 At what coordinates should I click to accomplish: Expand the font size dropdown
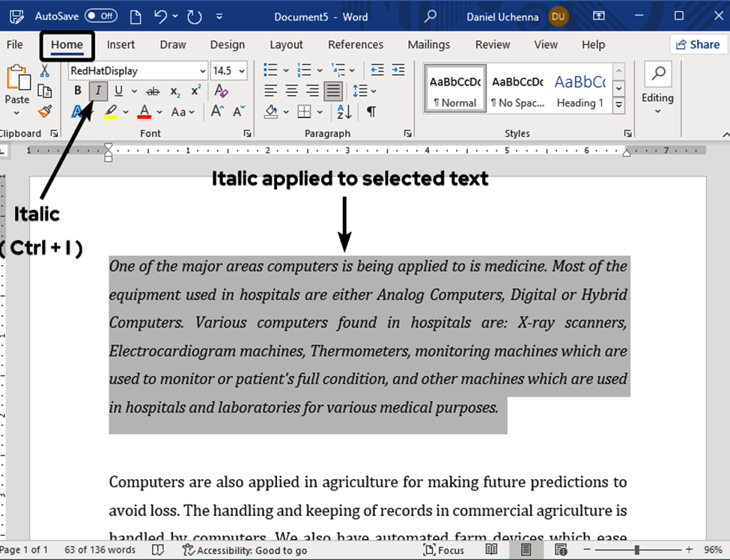click(240, 71)
